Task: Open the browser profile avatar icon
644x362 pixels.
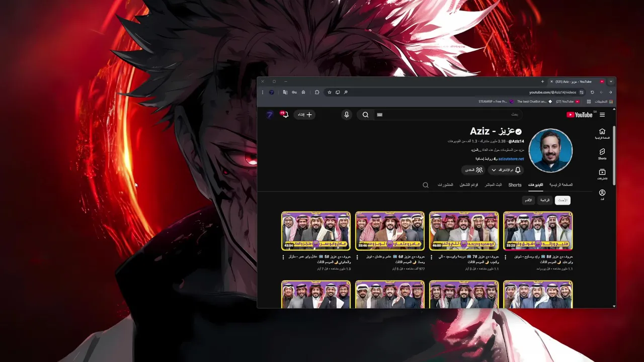Action: click(272, 92)
